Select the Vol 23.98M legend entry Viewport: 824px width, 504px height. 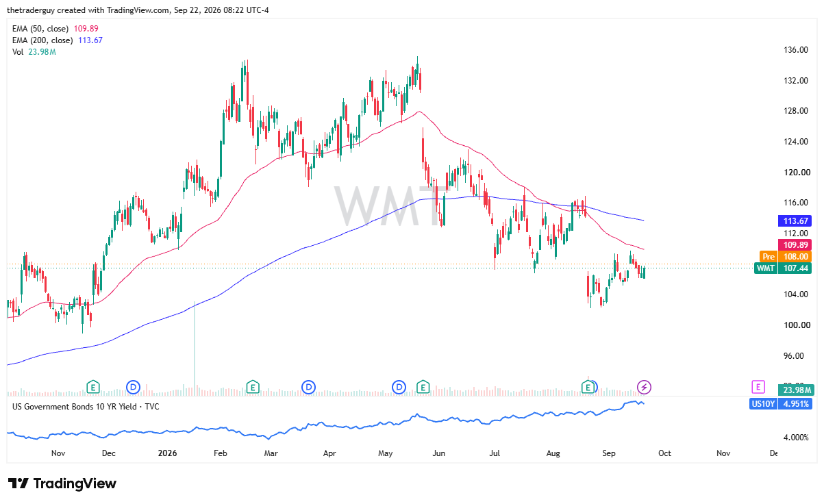[34, 52]
